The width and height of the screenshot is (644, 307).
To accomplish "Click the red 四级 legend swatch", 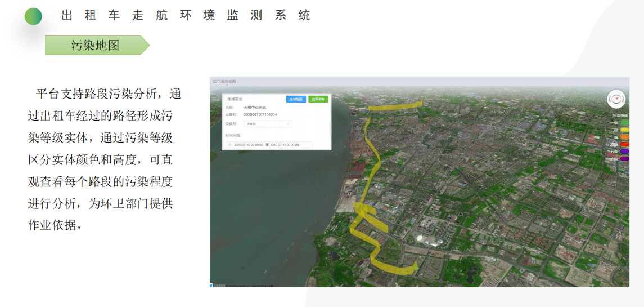I will pyautogui.click(x=624, y=144).
